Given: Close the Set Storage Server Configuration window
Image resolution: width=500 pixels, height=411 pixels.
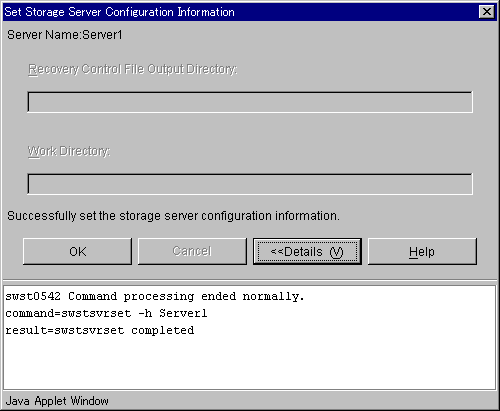Looking at the screenshot, I should 486,12.
